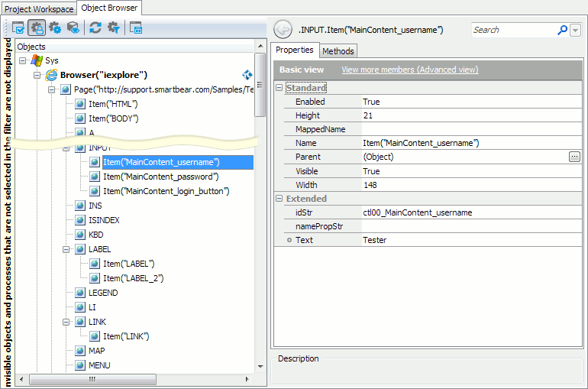Click horizontal scrollbar right arrow

tap(247, 379)
